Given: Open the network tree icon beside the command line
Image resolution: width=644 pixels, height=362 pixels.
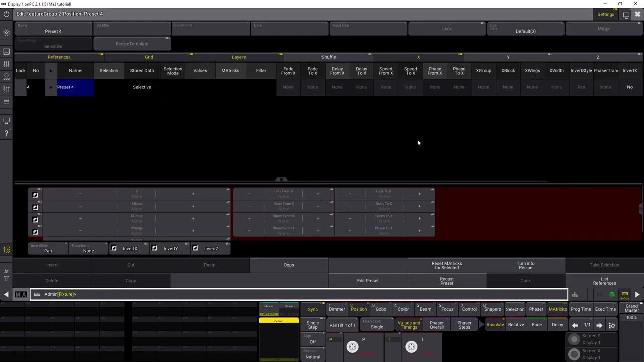Looking at the screenshot, I should coord(575,295).
